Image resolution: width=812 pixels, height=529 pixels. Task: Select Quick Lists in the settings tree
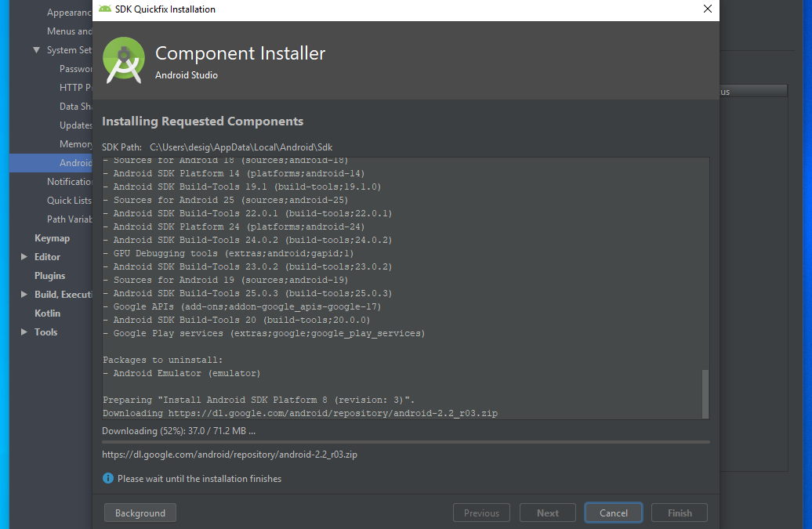pos(70,201)
